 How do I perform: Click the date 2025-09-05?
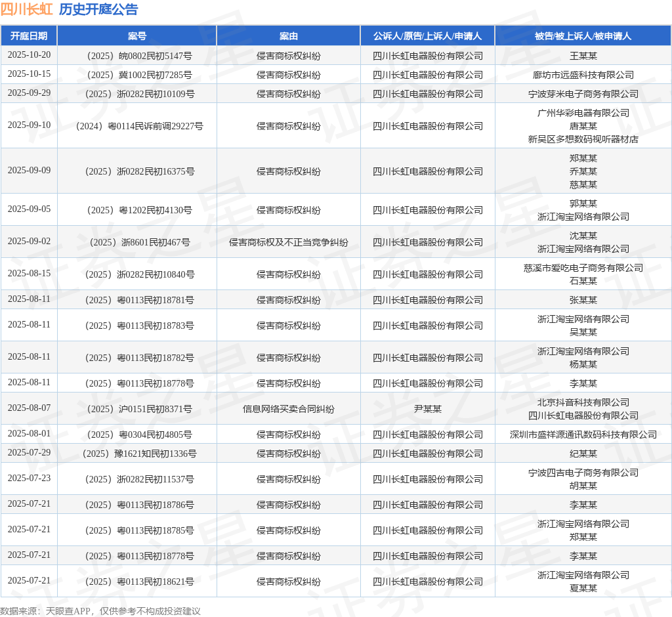point(29,209)
